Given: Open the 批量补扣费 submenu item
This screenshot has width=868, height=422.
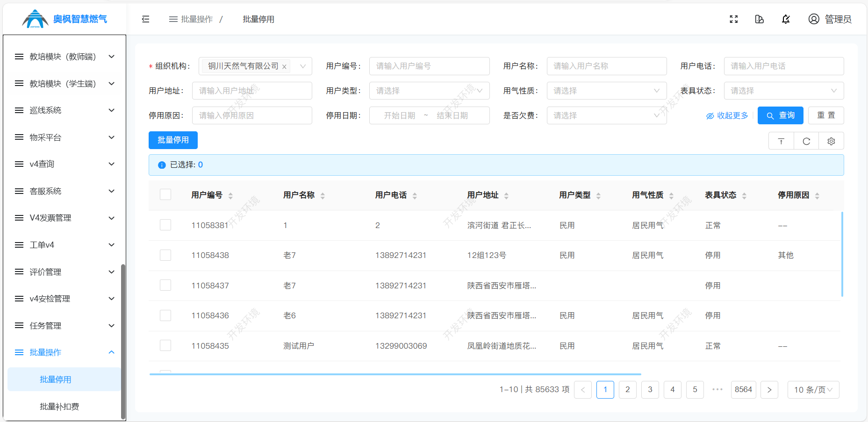Looking at the screenshot, I should click(64, 407).
